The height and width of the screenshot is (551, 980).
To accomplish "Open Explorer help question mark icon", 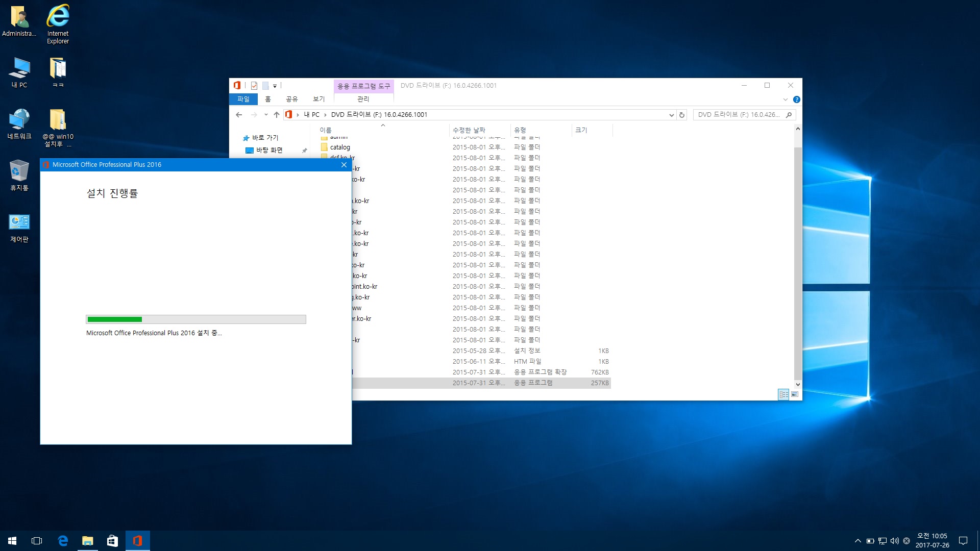I will pos(797,99).
